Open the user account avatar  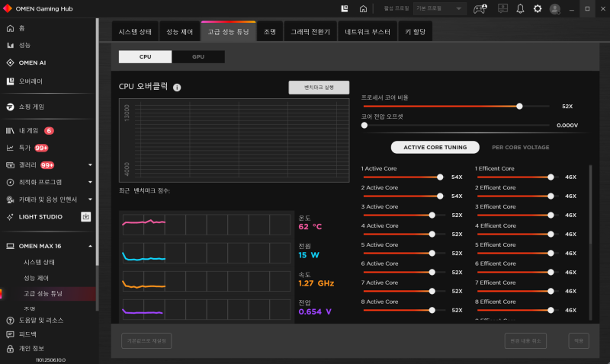click(x=555, y=9)
